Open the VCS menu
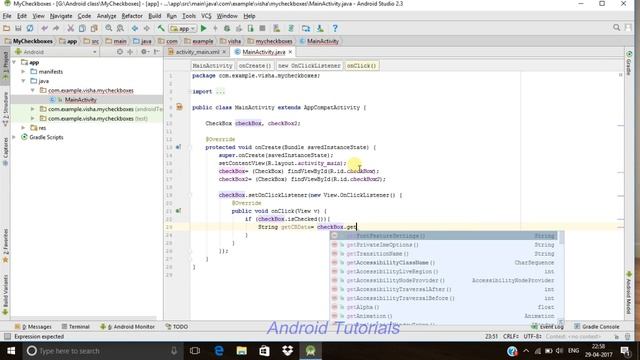 point(206,16)
